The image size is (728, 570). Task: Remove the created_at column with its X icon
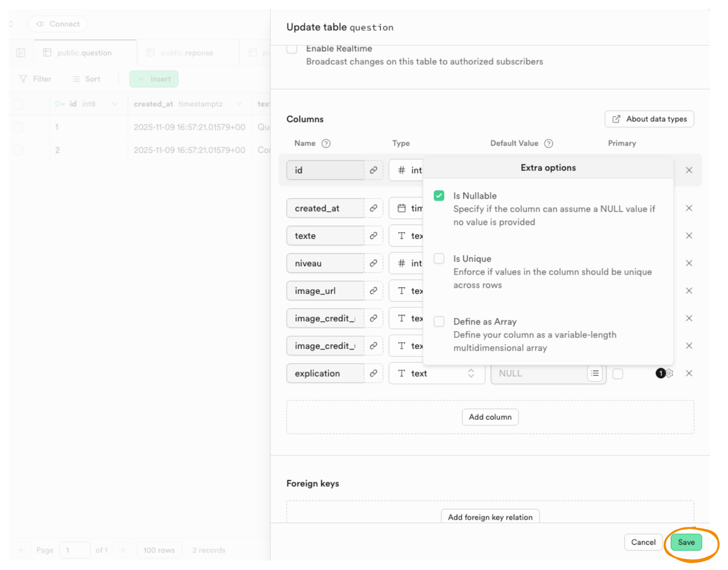click(x=689, y=208)
